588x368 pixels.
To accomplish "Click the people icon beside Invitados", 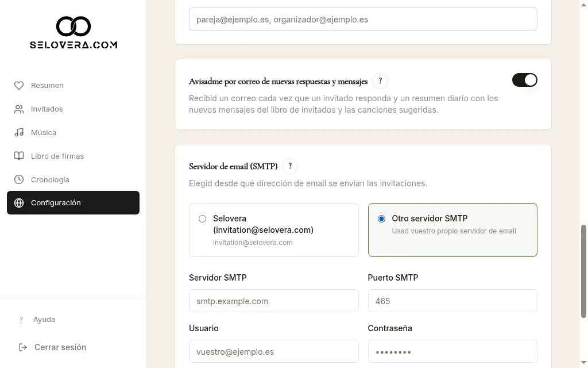I will click(x=19, y=109).
